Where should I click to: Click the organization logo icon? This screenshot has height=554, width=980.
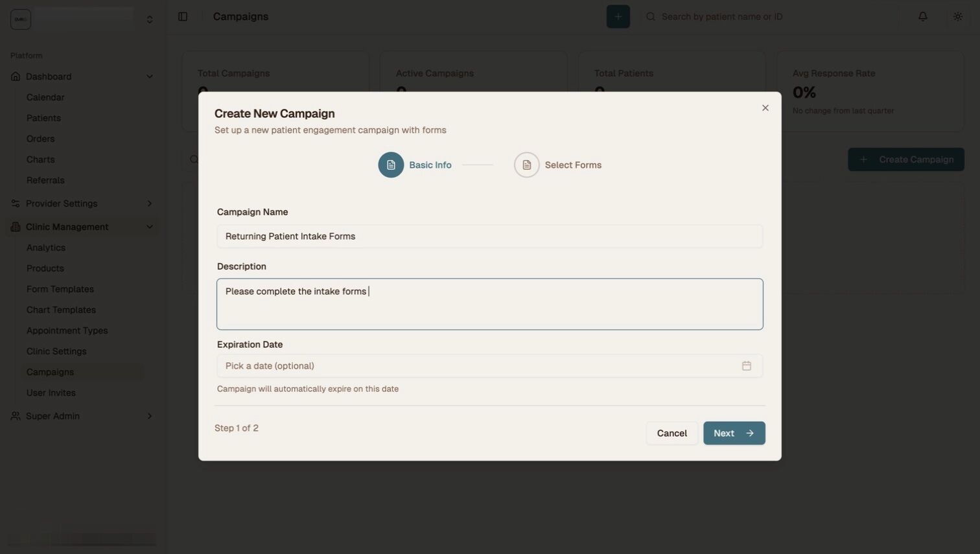(x=21, y=19)
